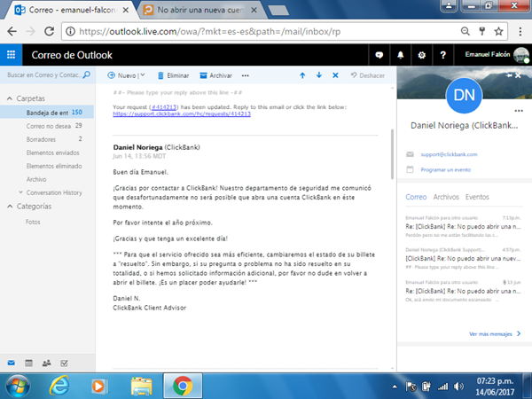Open the 4:57 p.m. Daniel Noriega message
Screen dimensions: 532x399
(x=463, y=259)
